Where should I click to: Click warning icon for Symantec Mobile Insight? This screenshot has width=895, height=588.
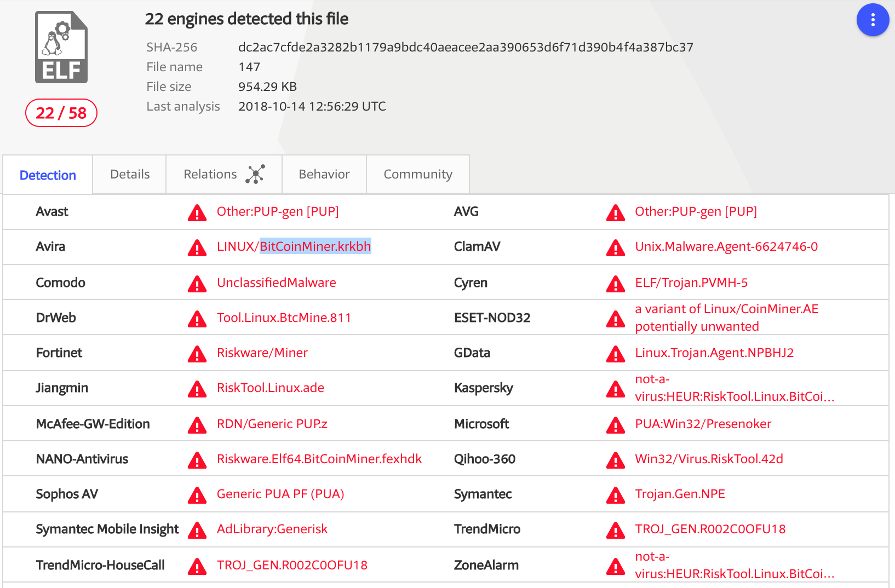[x=197, y=530]
